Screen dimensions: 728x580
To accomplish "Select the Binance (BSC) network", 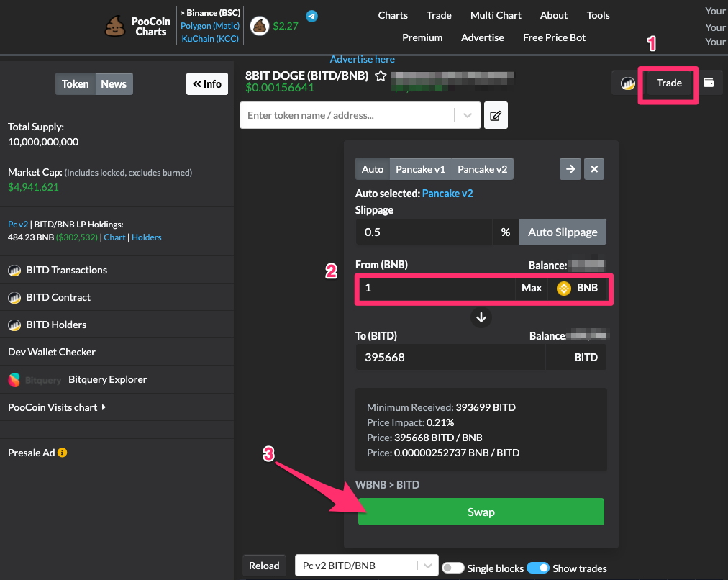I will tap(210, 13).
